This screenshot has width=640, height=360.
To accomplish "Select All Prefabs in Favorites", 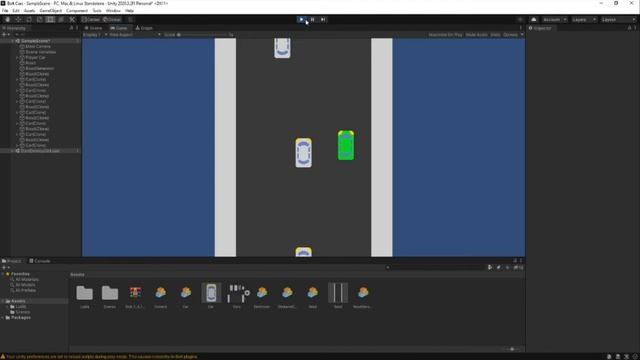I will pyautogui.click(x=25, y=290).
